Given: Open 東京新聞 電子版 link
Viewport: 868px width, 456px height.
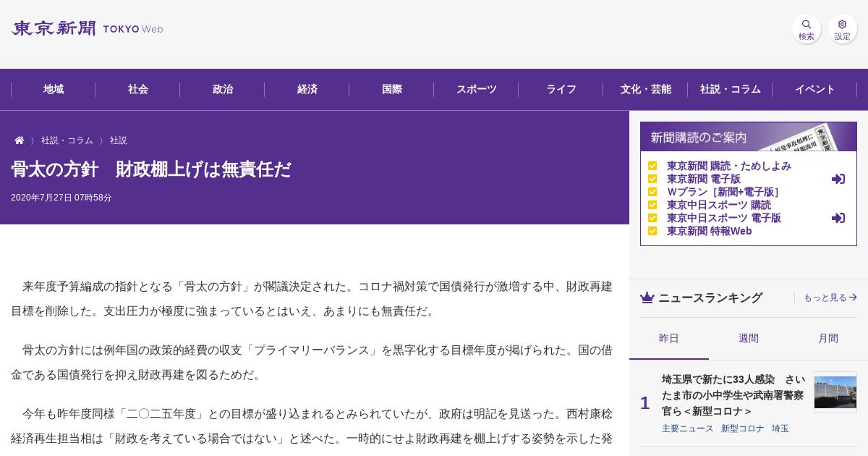Looking at the screenshot, I should pyautogui.click(x=704, y=179).
